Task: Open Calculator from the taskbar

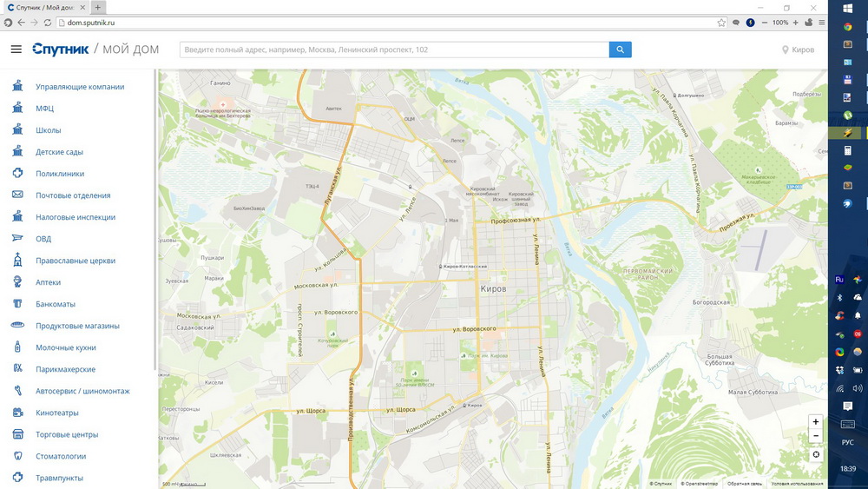Action: (x=847, y=150)
